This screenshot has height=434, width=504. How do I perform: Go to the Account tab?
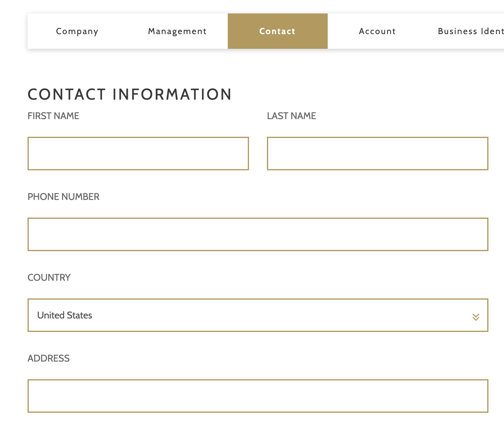pos(377,31)
